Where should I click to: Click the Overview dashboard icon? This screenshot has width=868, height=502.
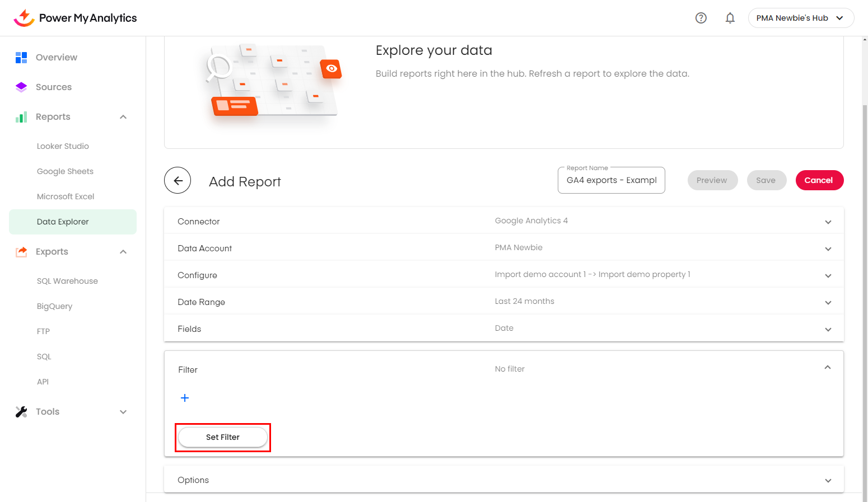[21, 57]
